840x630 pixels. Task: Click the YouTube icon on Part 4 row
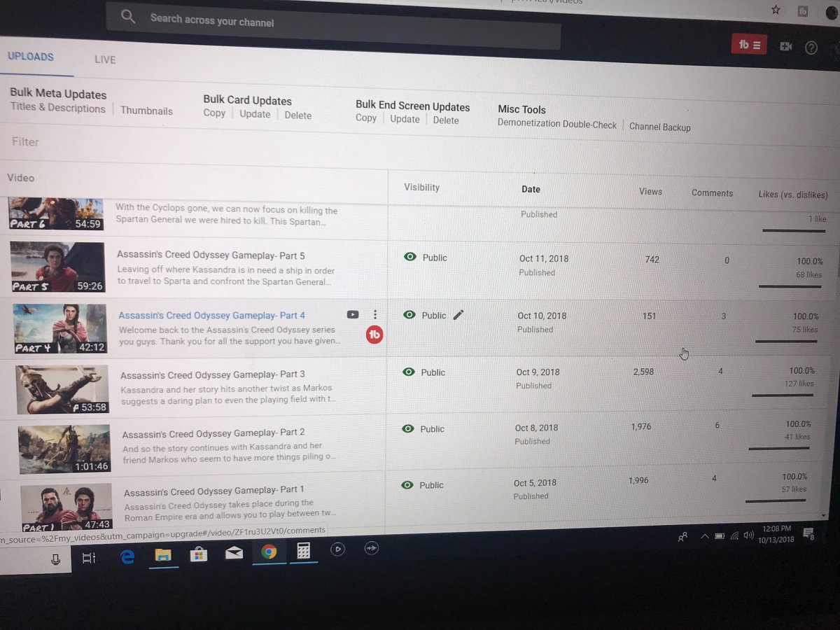(353, 315)
